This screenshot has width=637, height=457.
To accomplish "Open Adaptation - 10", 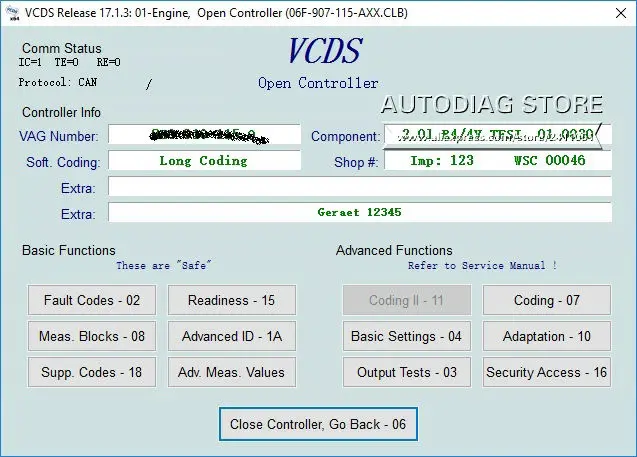I will click(x=547, y=336).
